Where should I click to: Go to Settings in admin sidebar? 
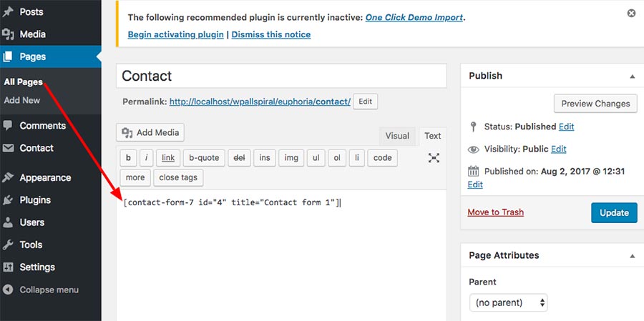pos(37,267)
